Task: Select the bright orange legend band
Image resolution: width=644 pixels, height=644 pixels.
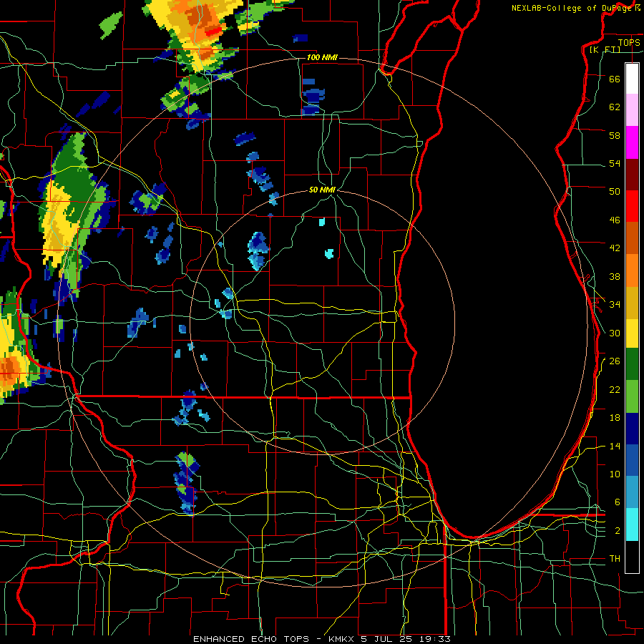Action: 632,270
